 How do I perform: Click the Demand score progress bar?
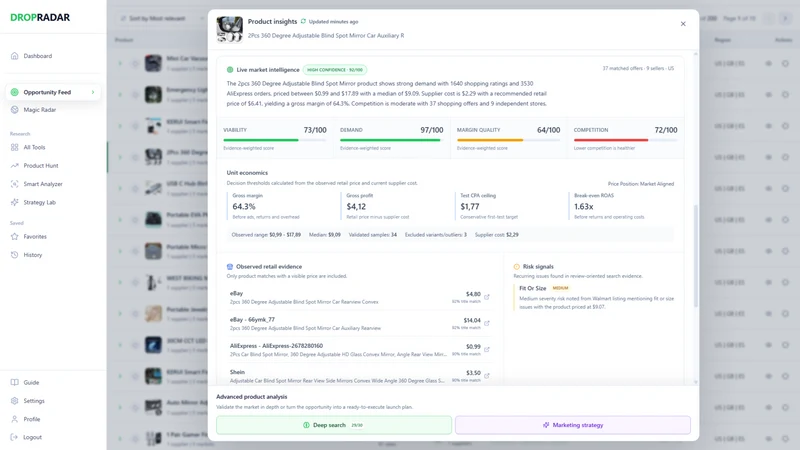(391, 140)
